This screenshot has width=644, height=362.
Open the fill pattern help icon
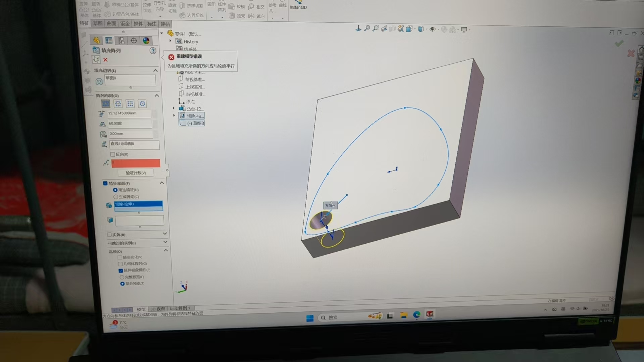click(153, 51)
